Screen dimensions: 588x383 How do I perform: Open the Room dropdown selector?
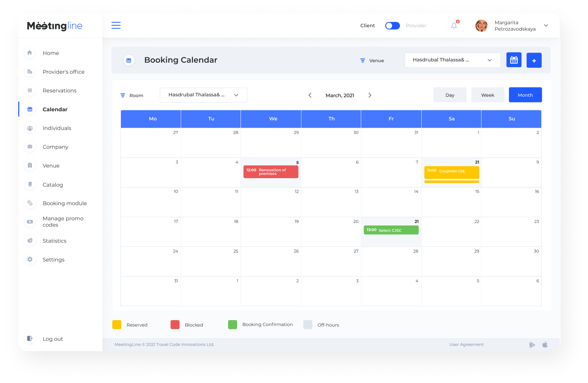pyautogui.click(x=203, y=95)
